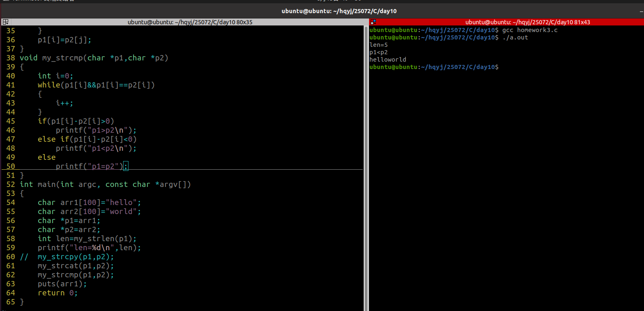Screen dimensions: 644x311
Task: Click line number 35 in the editor
Action: coord(11,31)
